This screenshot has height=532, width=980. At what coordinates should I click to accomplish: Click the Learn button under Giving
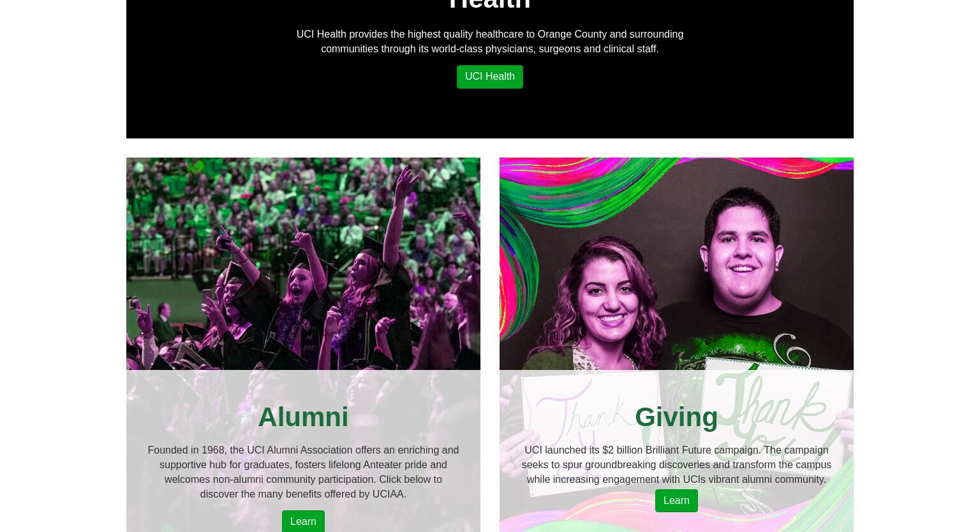[x=676, y=501]
